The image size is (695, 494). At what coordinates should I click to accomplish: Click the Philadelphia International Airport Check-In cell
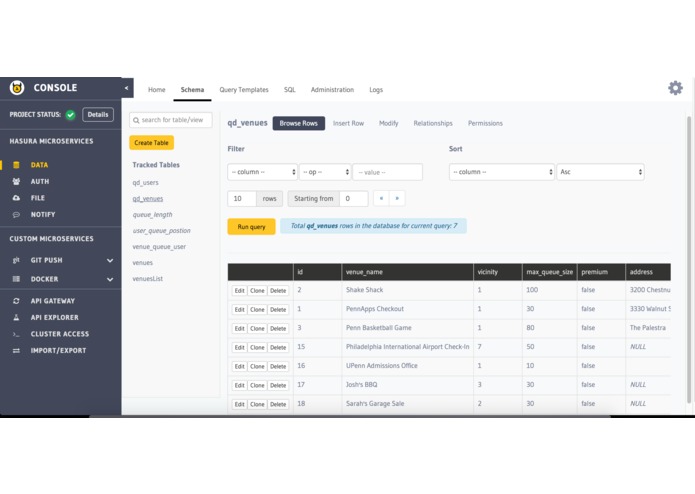click(x=407, y=347)
